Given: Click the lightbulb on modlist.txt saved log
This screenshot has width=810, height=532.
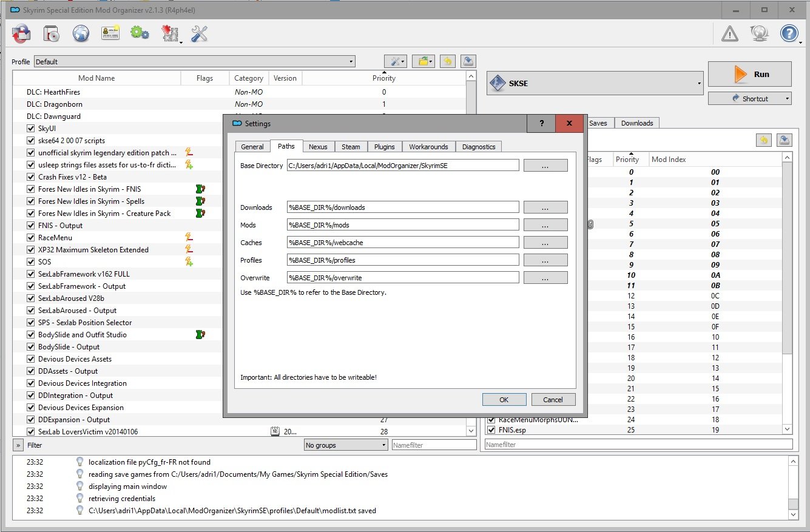Looking at the screenshot, I should (79, 511).
